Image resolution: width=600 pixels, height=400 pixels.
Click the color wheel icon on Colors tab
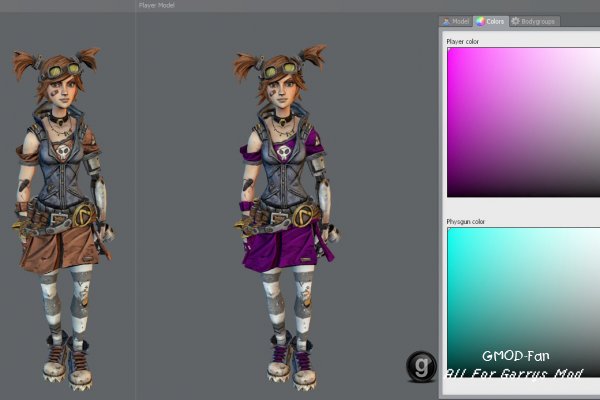coord(480,21)
